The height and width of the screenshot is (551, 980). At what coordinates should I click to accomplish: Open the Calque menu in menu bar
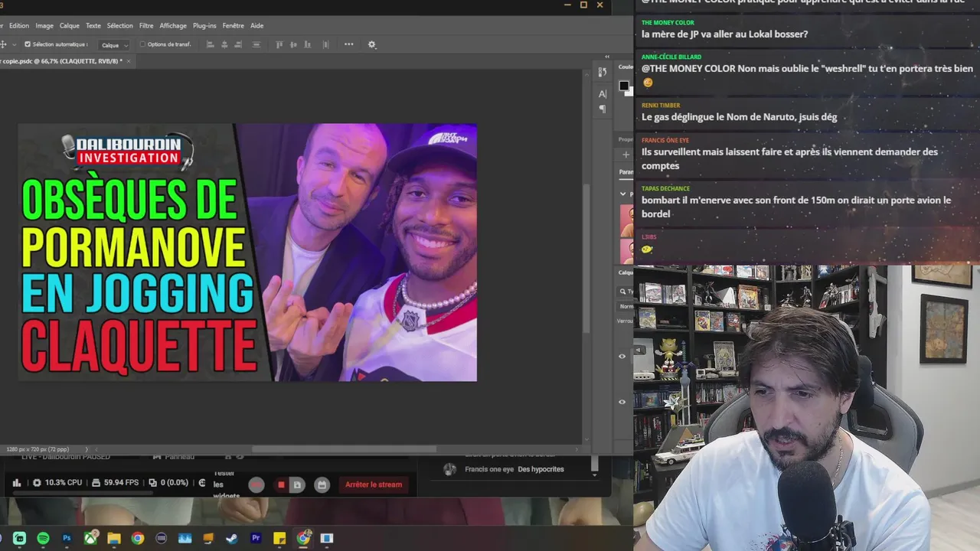[70, 25]
